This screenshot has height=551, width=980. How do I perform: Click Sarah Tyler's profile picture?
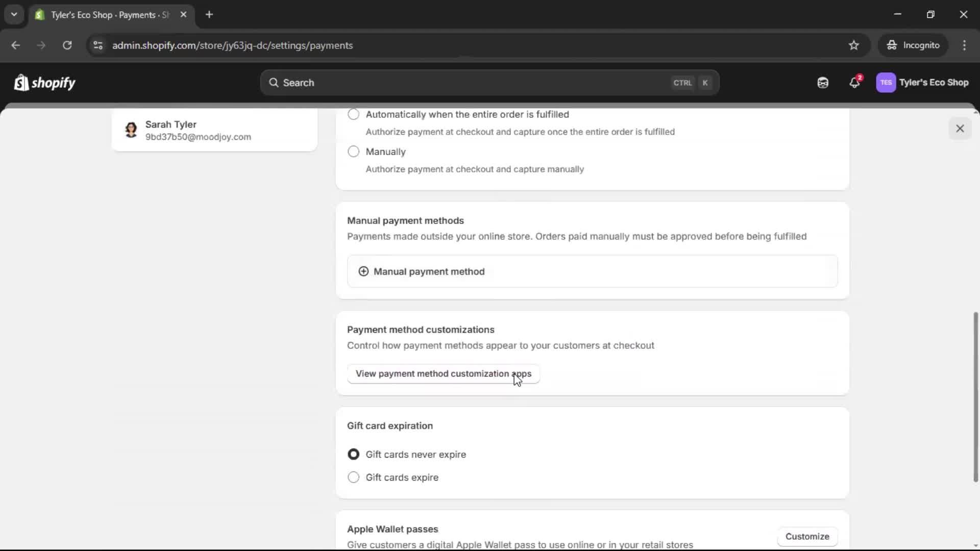131,130
